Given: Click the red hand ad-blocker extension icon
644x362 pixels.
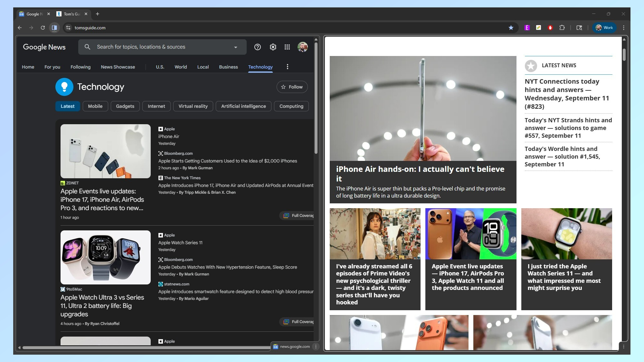Looking at the screenshot, I should tap(550, 28).
